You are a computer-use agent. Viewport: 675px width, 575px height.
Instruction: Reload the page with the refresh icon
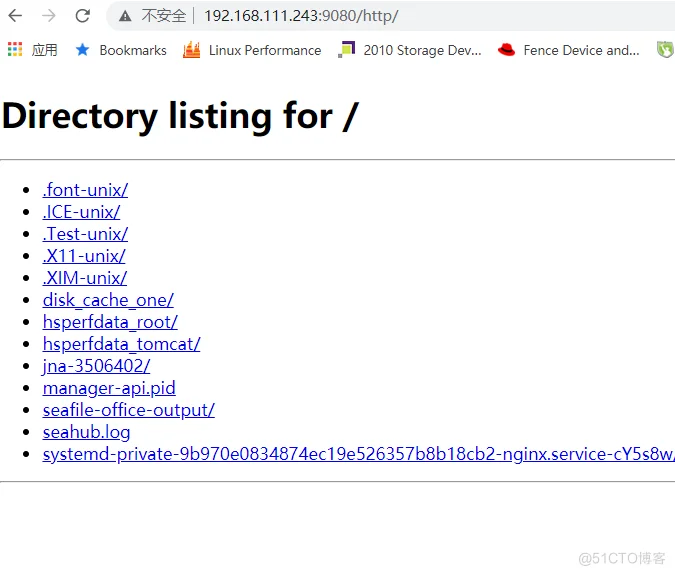pos(82,16)
